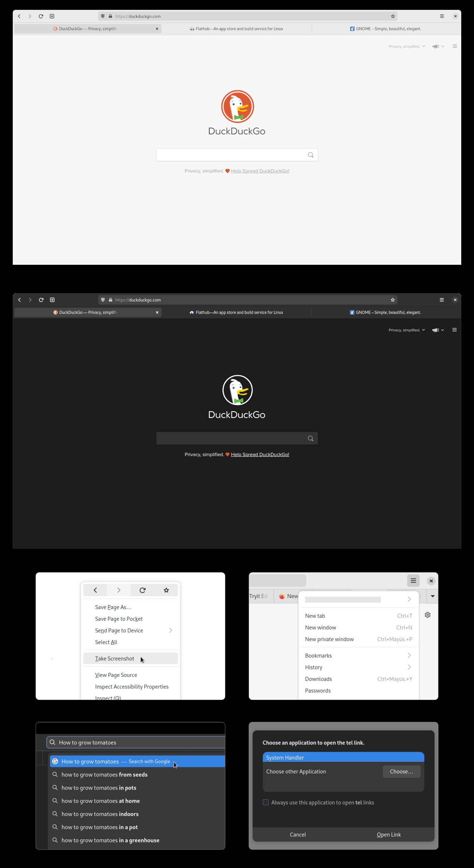Pick suggestion "how to grow tomatoes in pots"
The width and height of the screenshot is (474, 868).
[137, 788]
